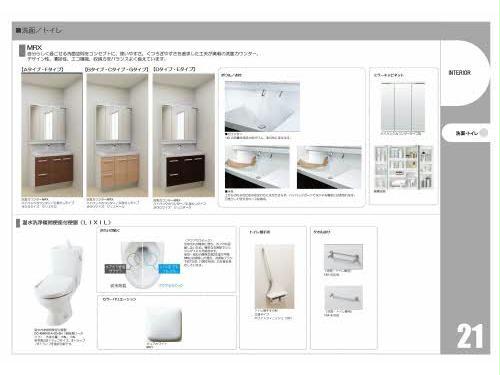Select the white color variation swatch
Screen dimensions: 500x375
(x=164, y=325)
